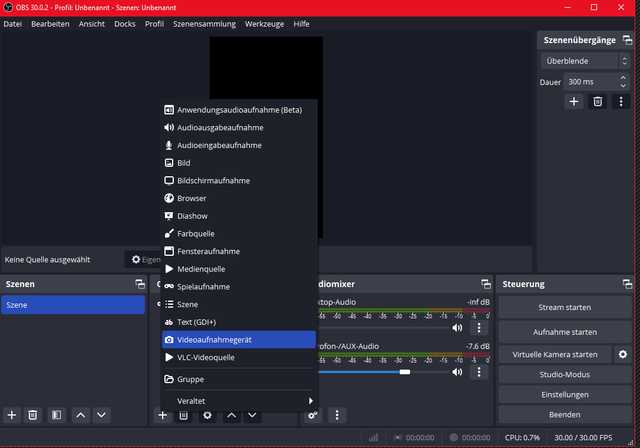Open the Profil menu
Image resolution: width=640 pixels, height=448 pixels.
click(154, 24)
